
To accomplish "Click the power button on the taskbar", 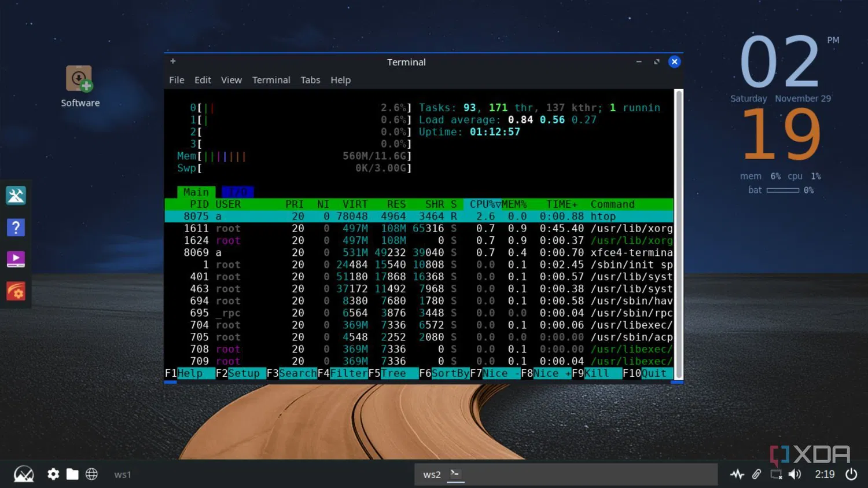I will click(x=851, y=475).
